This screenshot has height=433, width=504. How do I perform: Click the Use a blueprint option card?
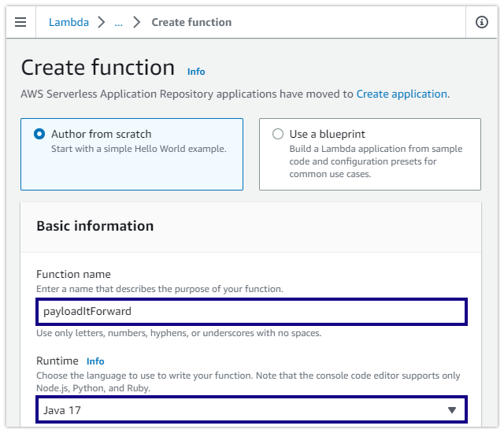pos(370,165)
